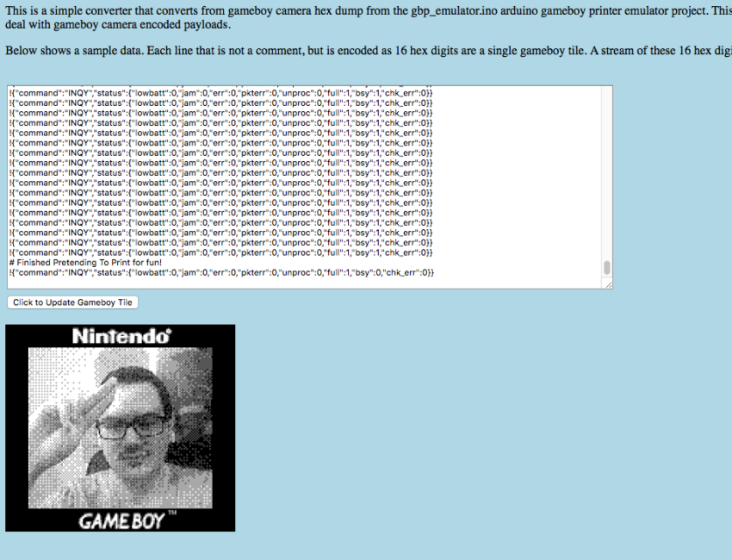Image resolution: width=732 pixels, height=560 pixels.
Task: Select the "# Finished Pretending To Print for fun!" line
Action: [x=85, y=263]
